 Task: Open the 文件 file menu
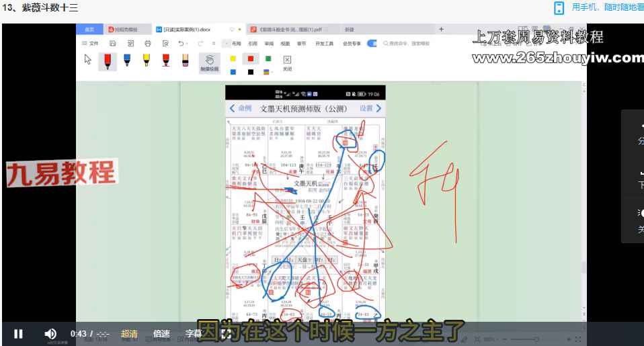click(90, 43)
